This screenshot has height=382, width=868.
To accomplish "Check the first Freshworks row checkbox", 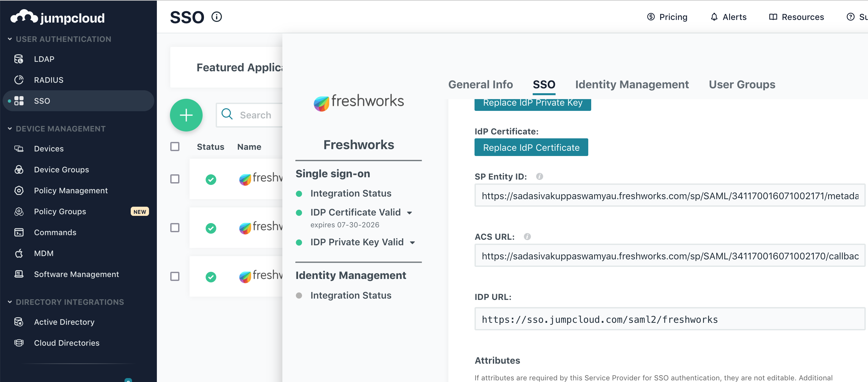I will pyautogui.click(x=175, y=179).
